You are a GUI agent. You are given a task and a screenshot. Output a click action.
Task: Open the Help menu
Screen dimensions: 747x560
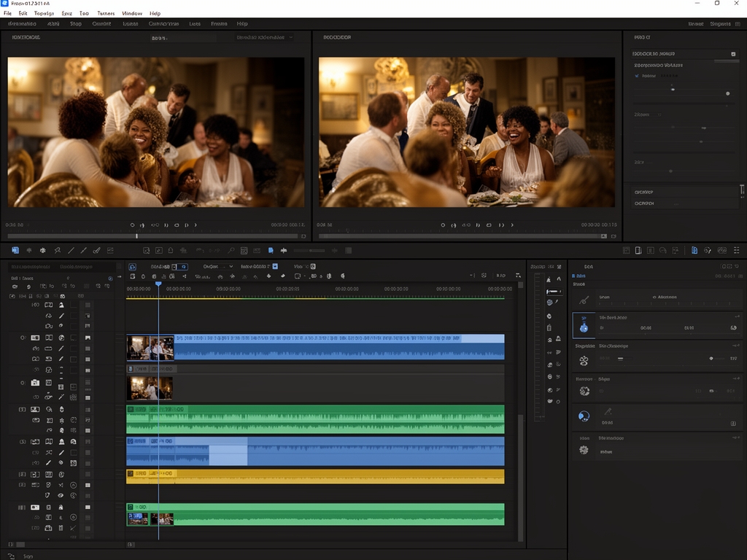point(155,13)
